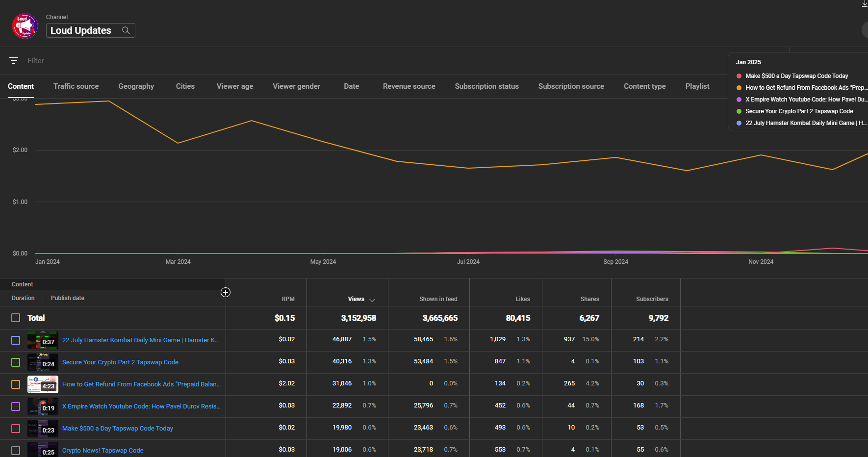Image resolution: width=868 pixels, height=457 pixels.
Task: Click the Total RPM value $0.15
Action: [285, 318]
